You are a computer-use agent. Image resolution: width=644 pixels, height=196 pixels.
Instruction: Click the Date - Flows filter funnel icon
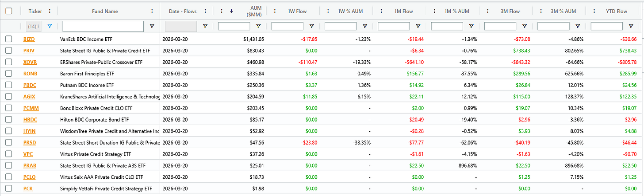point(205,26)
